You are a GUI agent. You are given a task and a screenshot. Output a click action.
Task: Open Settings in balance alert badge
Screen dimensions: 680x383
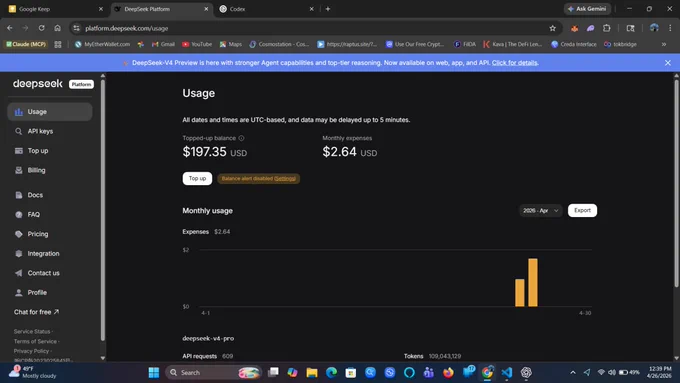pos(284,179)
